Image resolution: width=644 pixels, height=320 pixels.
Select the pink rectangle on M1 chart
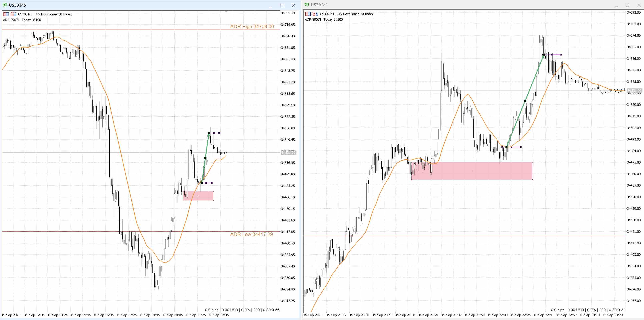[472, 171]
